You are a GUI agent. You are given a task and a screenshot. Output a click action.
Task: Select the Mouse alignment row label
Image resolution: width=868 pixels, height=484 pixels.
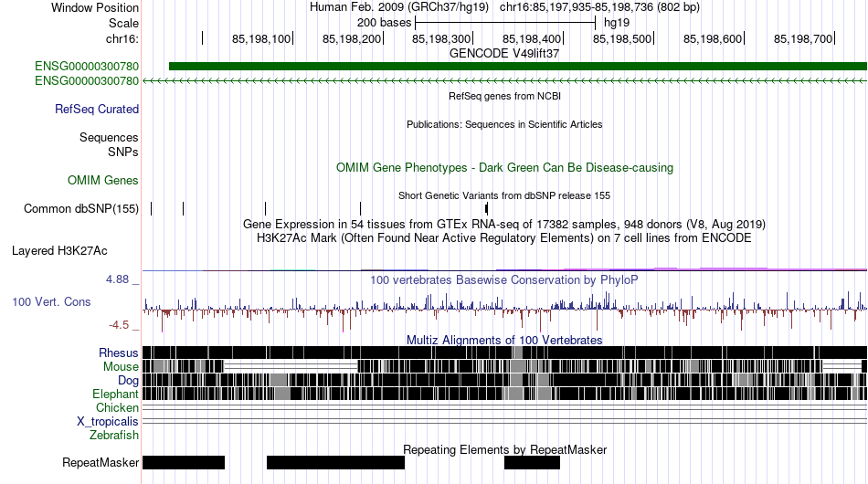(x=121, y=367)
